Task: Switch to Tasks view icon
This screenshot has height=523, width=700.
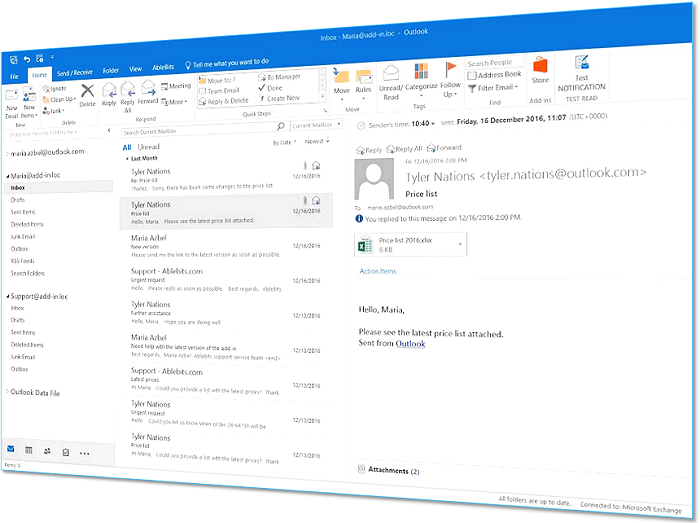Action: [66, 452]
